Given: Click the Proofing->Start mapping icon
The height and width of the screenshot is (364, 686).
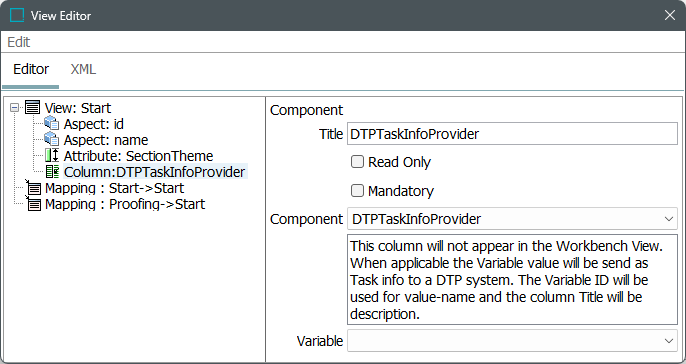Looking at the screenshot, I should (33, 204).
